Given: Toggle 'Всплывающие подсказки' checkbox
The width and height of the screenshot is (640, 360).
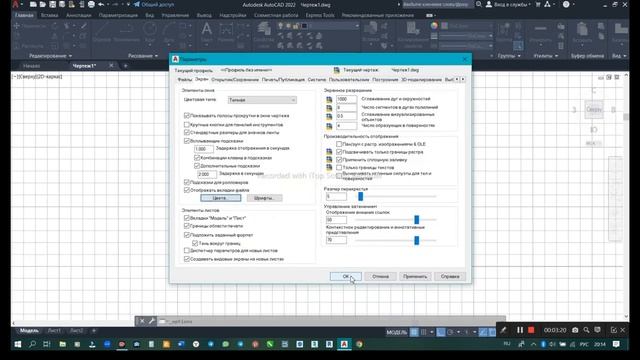Looking at the screenshot, I should click(x=187, y=141).
